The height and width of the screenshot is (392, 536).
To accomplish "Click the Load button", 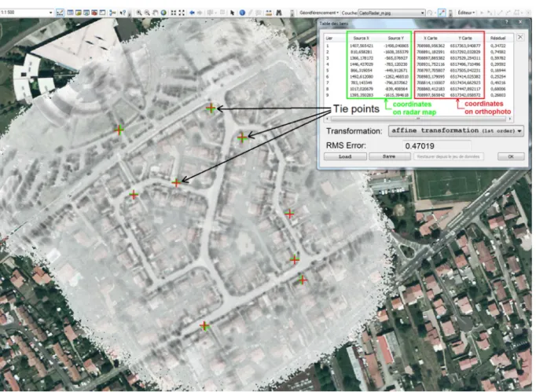I will tap(345, 156).
